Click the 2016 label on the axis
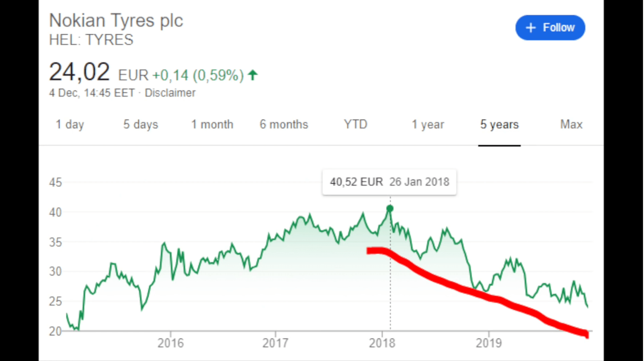This screenshot has height=361, width=644. click(x=170, y=343)
